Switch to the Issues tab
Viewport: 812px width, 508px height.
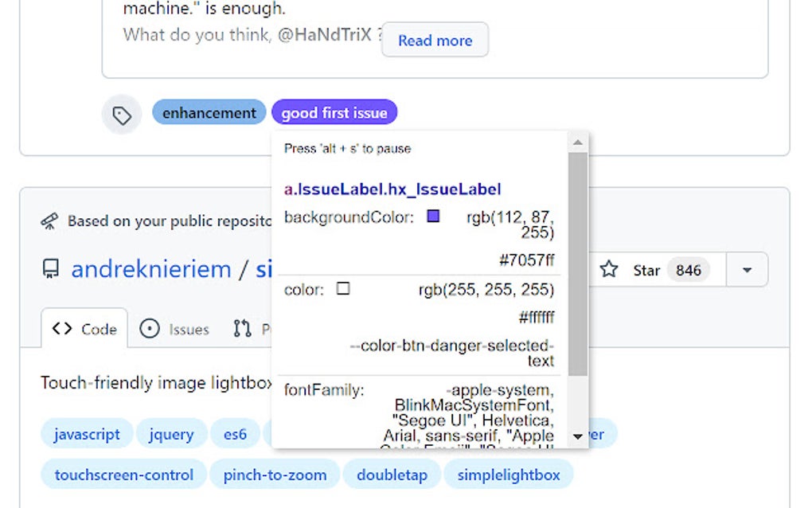click(x=174, y=329)
